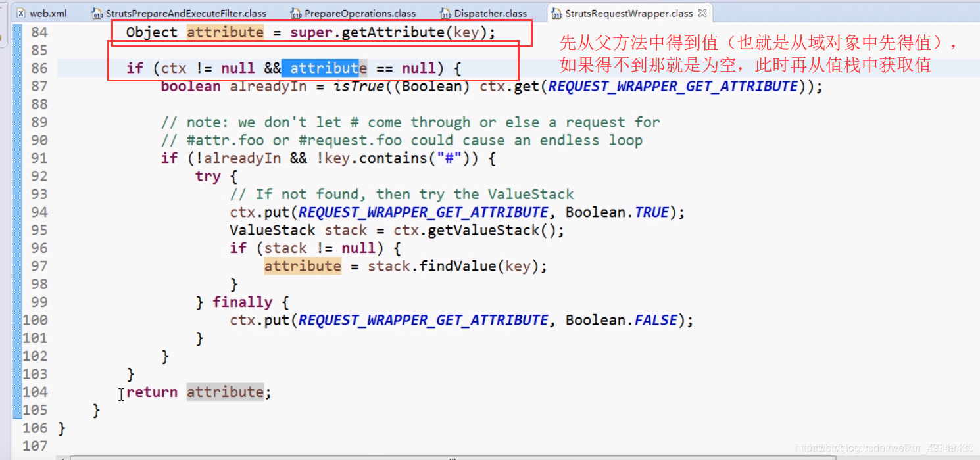Click line number 86 in the gutter

(39, 68)
